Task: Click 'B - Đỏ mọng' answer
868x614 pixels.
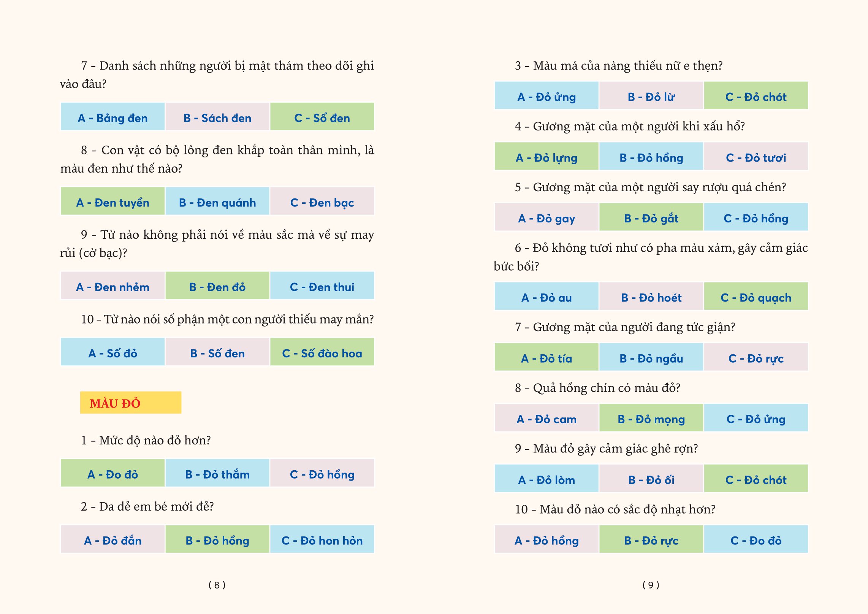Action: pyautogui.click(x=651, y=419)
